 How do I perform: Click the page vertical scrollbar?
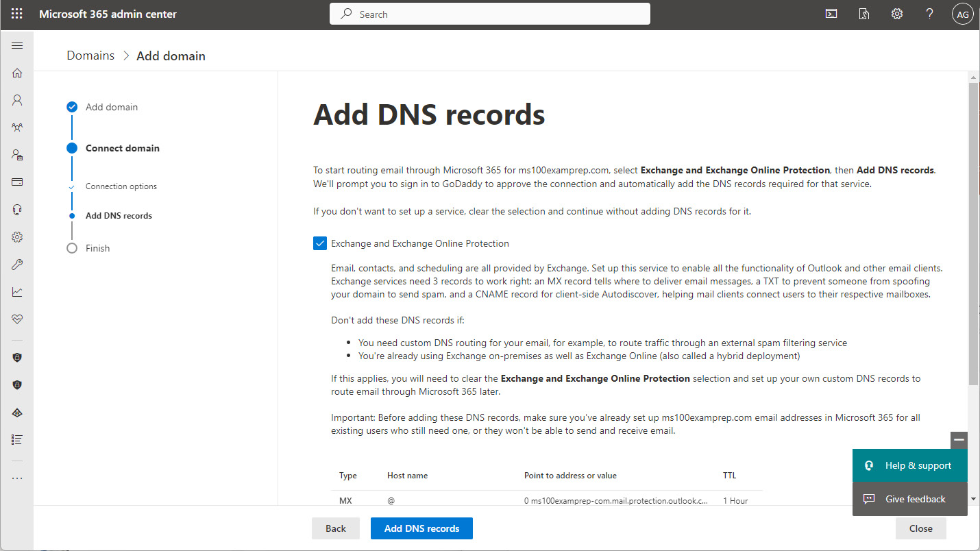click(973, 233)
